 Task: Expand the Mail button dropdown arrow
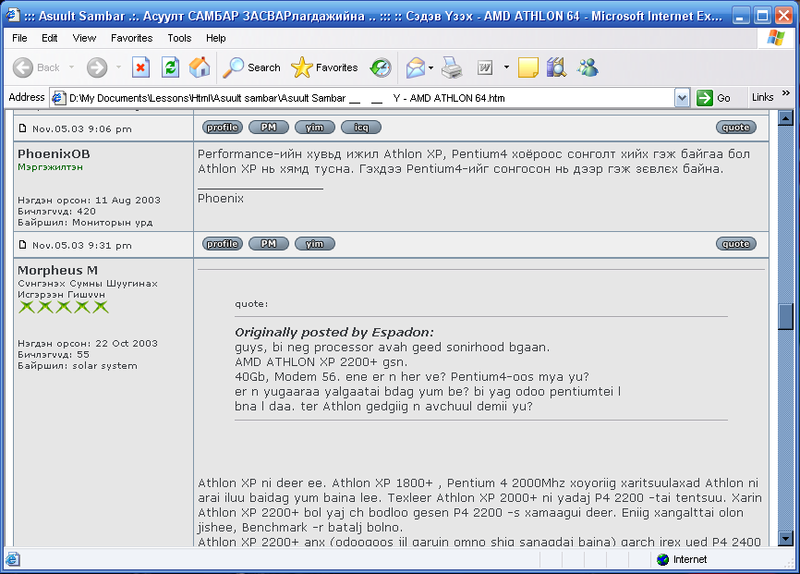point(431,68)
